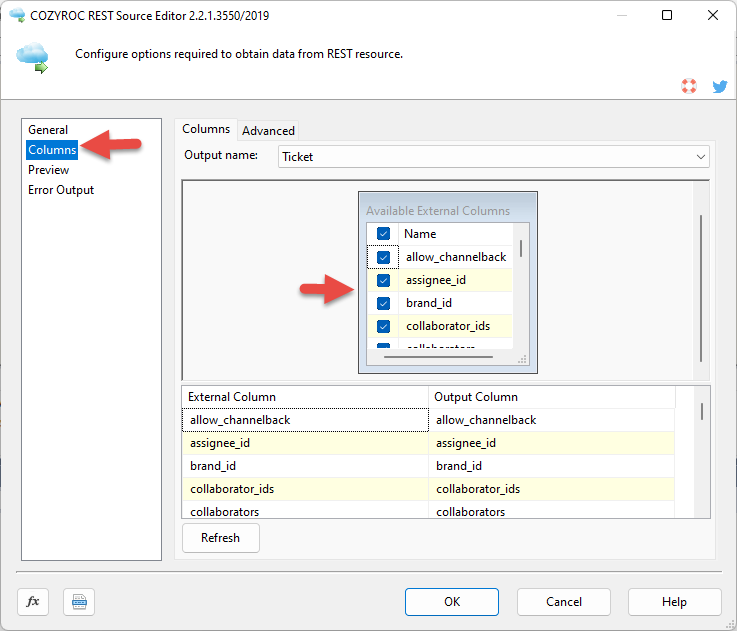Select Columns in the left navigation
Image resolution: width=737 pixels, height=631 pixels.
pos(52,150)
